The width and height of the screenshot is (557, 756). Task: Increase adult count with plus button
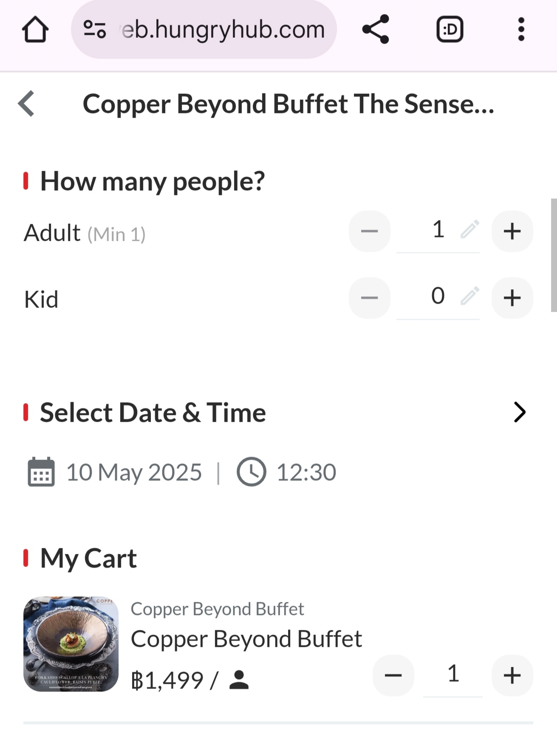[x=512, y=231]
